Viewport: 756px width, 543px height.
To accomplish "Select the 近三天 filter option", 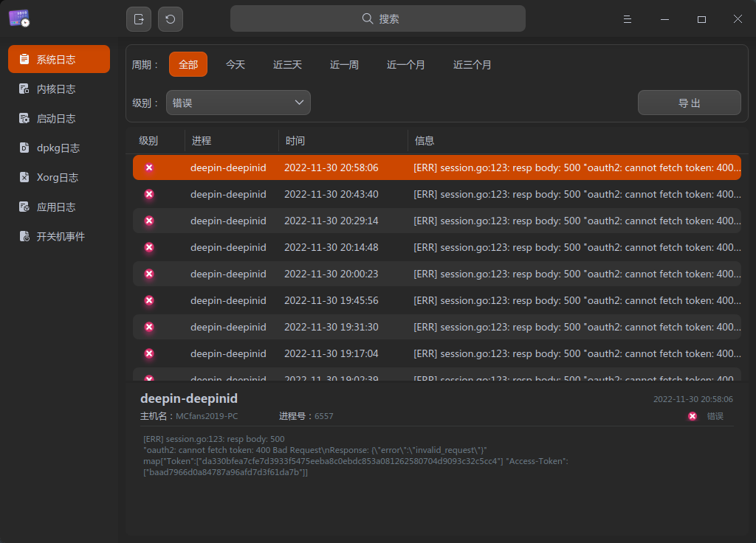I will click(x=287, y=64).
